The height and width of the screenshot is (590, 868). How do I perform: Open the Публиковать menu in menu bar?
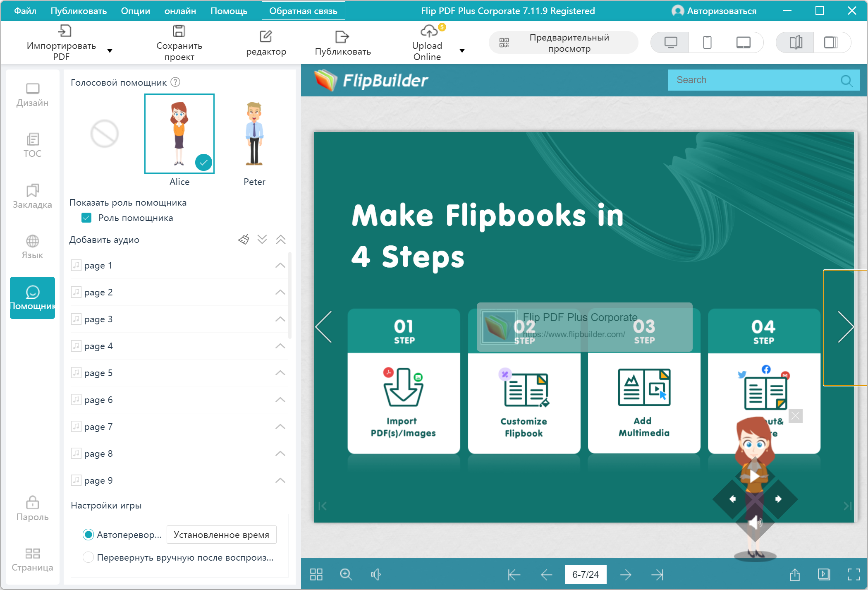(79, 11)
